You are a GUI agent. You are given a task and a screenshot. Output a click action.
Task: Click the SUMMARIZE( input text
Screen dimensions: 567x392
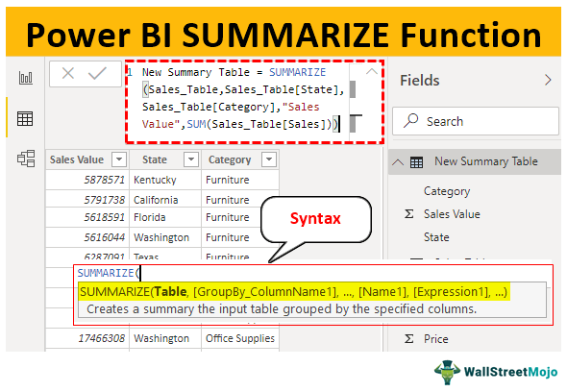pyautogui.click(x=109, y=273)
